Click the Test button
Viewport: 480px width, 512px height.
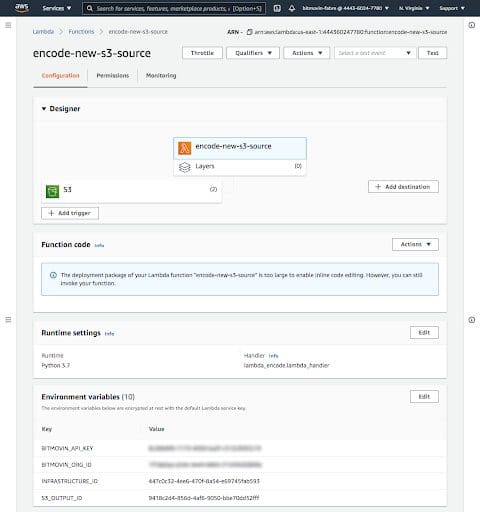(432, 53)
